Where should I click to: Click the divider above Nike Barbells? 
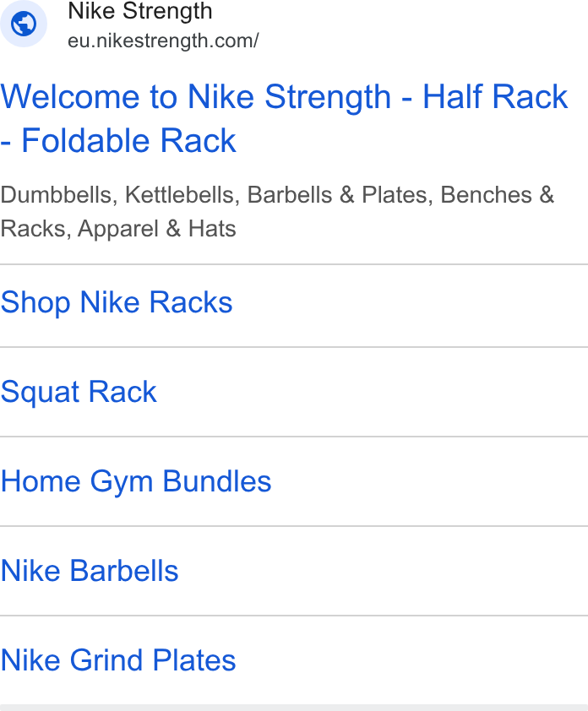tap(294, 526)
